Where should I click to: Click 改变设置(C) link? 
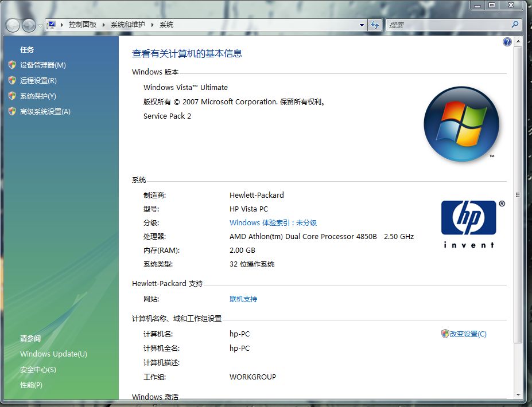tap(468, 334)
